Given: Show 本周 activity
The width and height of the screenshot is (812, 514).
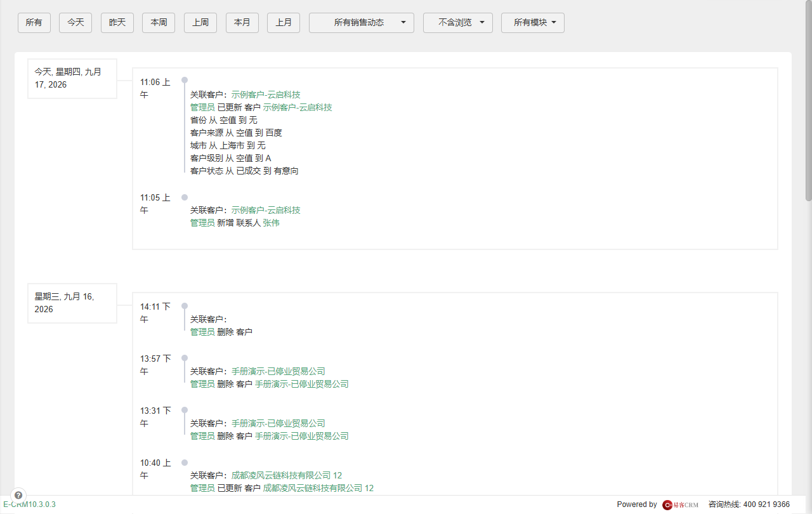Looking at the screenshot, I should tap(159, 23).
